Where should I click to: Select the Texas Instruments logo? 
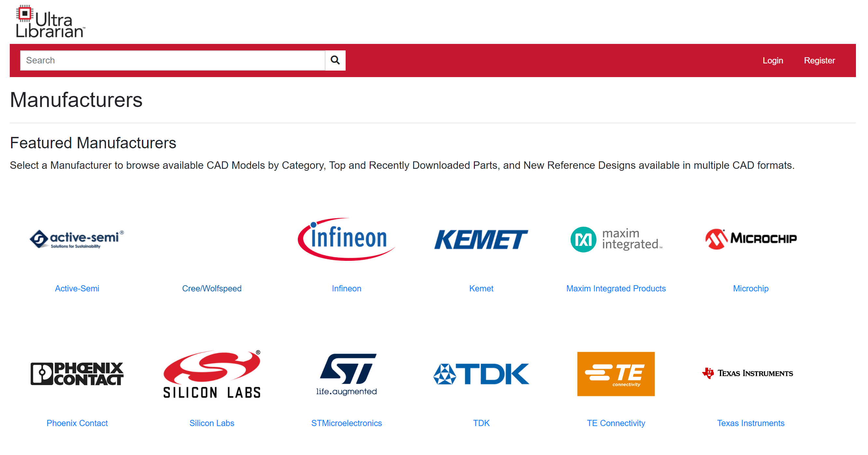point(747,373)
